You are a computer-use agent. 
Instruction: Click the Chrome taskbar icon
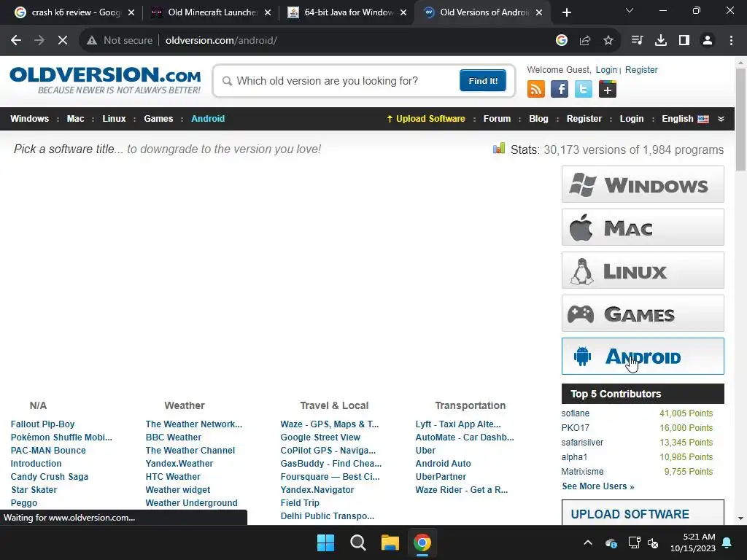click(422, 542)
